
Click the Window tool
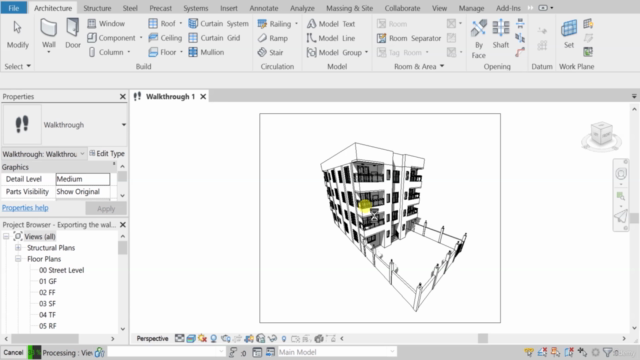[106, 24]
